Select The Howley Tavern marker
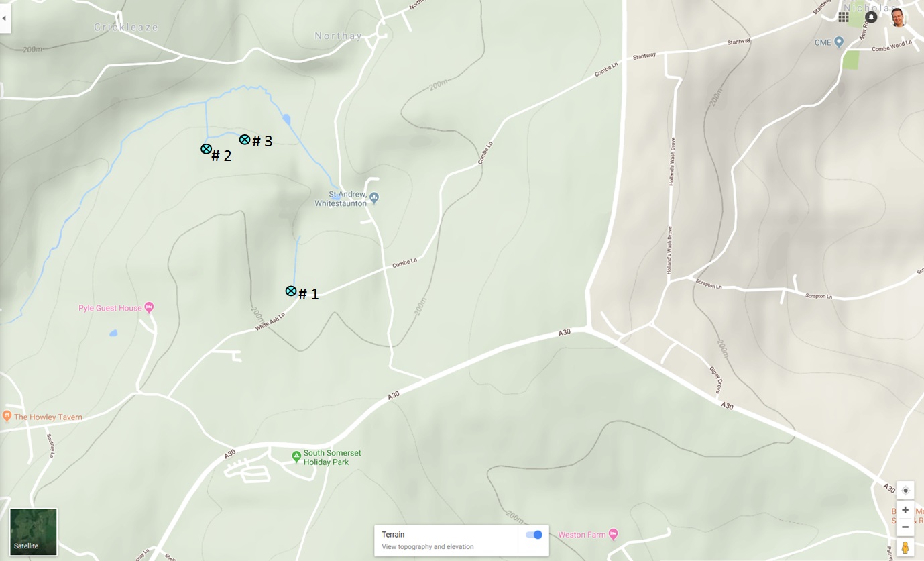Screen dimensions: 924x561 click(x=7, y=417)
